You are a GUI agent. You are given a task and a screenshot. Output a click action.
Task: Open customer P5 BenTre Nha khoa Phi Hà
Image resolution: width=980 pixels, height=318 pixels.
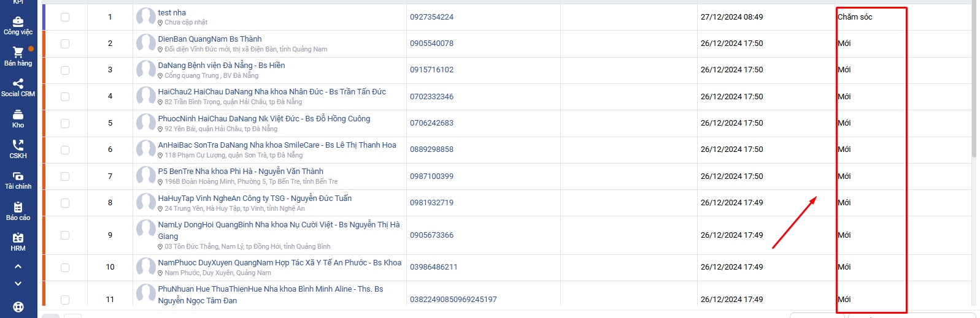point(241,172)
